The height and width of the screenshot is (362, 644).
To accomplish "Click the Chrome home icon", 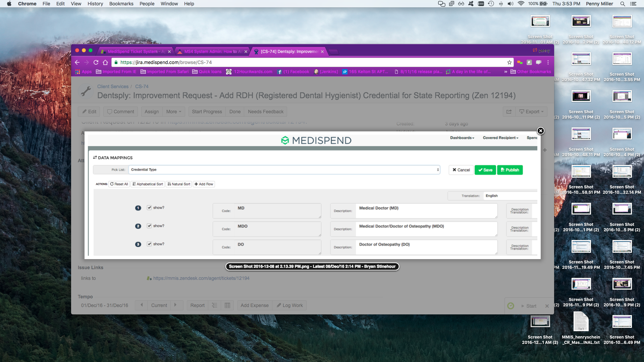I will 105,62.
